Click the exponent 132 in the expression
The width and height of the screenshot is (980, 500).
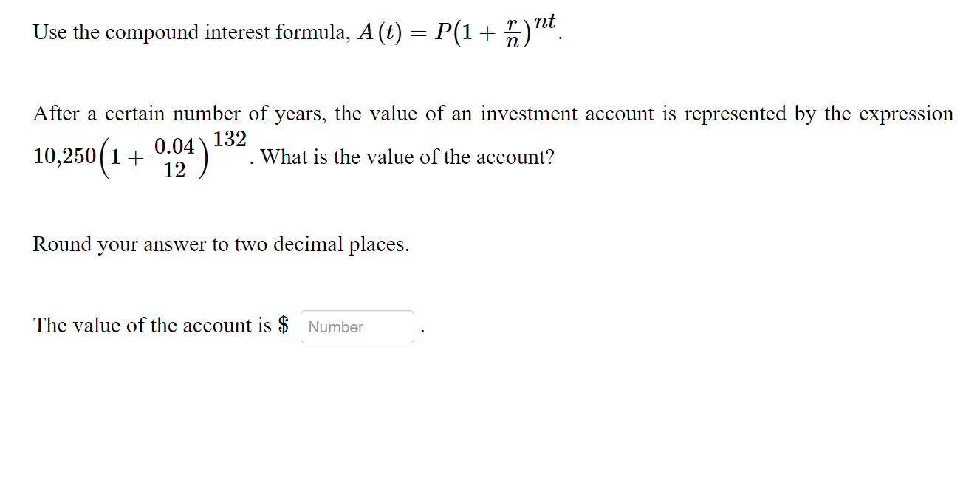tap(231, 140)
